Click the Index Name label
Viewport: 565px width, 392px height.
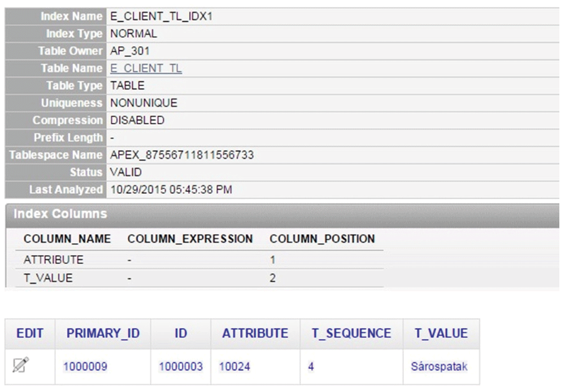click(x=71, y=16)
